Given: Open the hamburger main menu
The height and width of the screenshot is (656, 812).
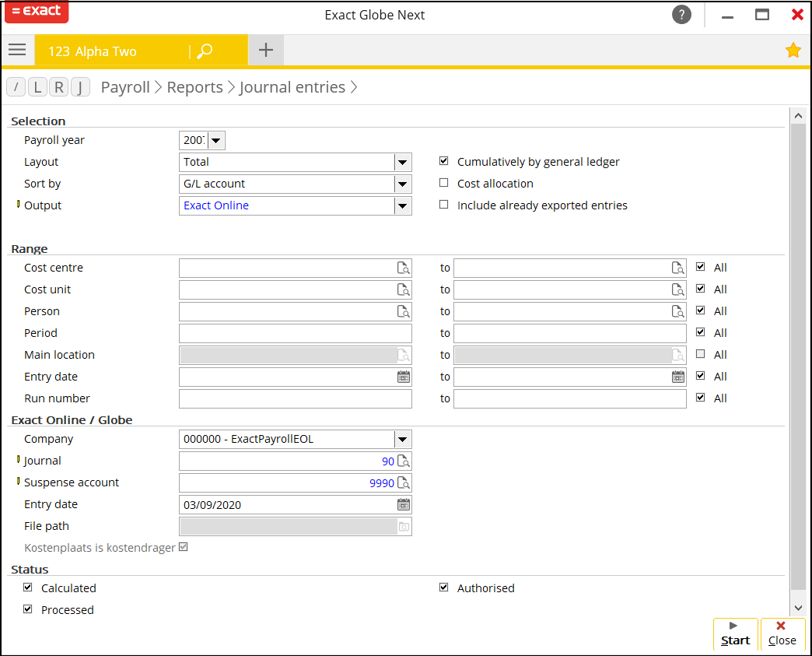Looking at the screenshot, I should 17,50.
